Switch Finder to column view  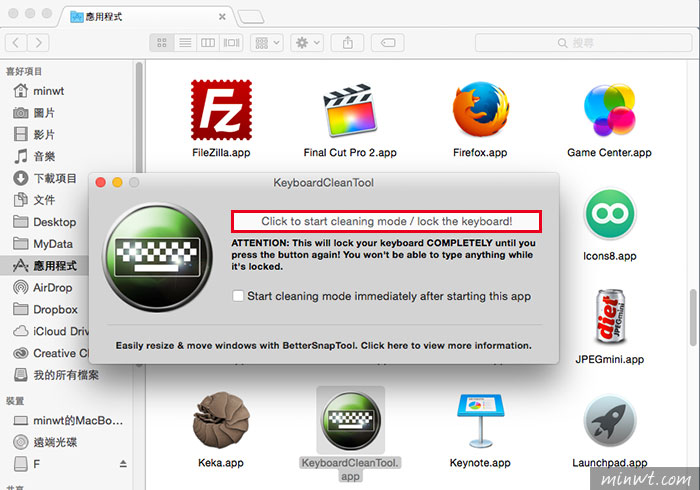point(208,43)
